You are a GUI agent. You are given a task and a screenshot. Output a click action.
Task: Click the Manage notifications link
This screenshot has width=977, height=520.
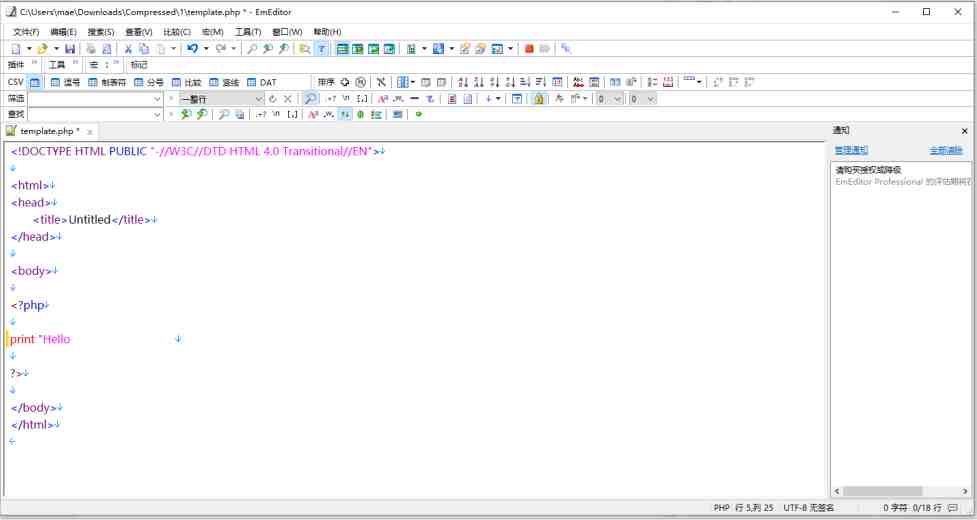click(x=851, y=150)
